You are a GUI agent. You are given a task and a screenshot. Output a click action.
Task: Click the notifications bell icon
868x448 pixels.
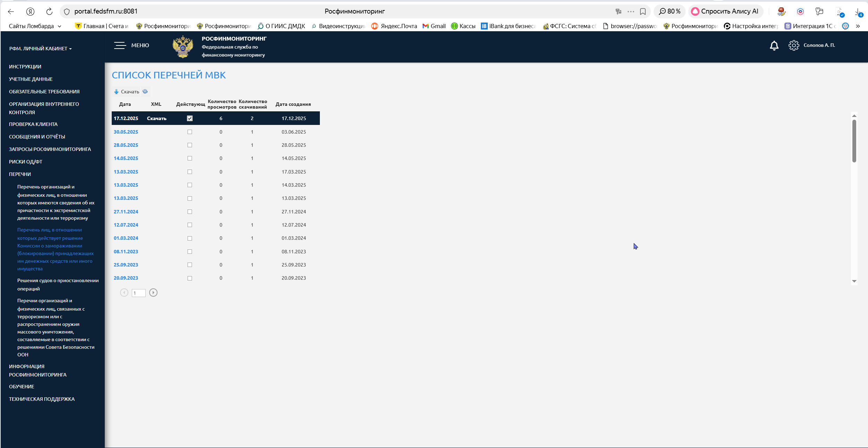pos(774,45)
